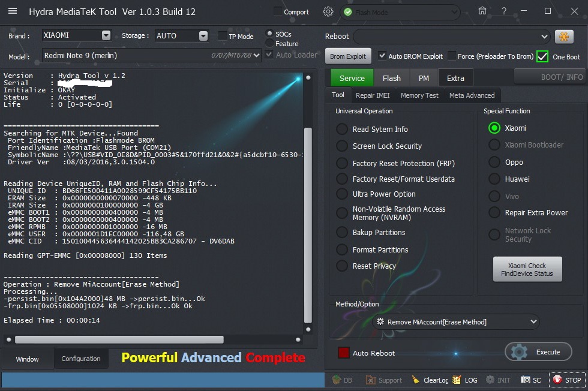Click the DB icon in status bar

(x=336, y=380)
